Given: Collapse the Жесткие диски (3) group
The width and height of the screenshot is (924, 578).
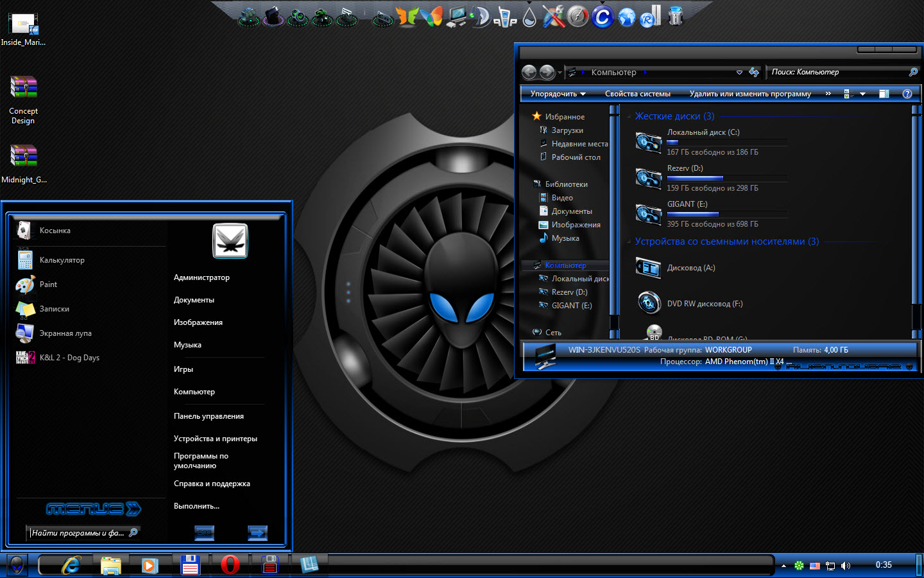Looking at the screenshot, I should 629,117.
